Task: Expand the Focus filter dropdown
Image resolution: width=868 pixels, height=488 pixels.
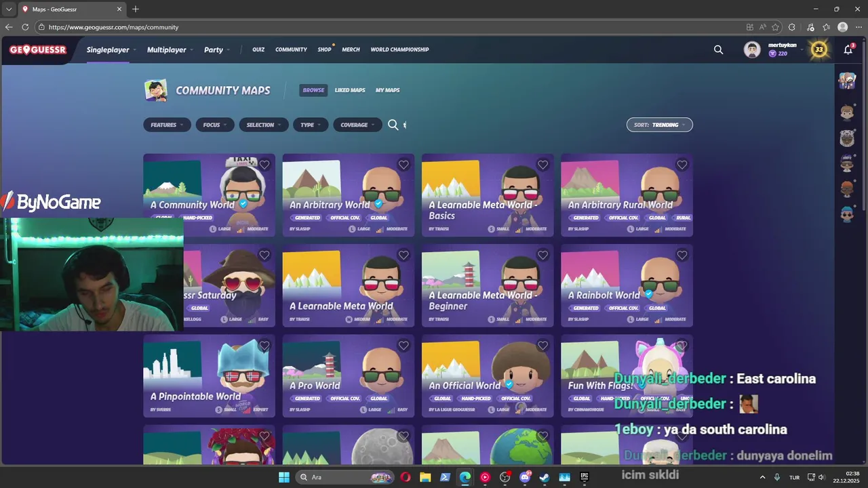Action: (215, 125)
